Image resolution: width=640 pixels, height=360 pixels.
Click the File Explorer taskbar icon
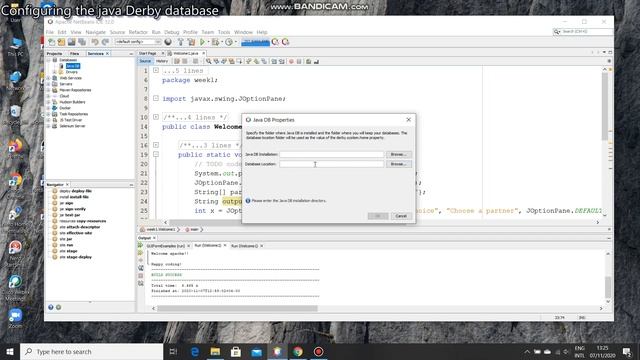coord(215,351)
